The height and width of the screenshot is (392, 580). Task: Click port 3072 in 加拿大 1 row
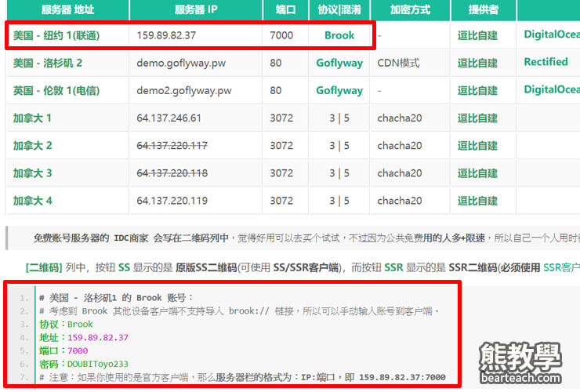pyautogui.click(x=281, y=118)
